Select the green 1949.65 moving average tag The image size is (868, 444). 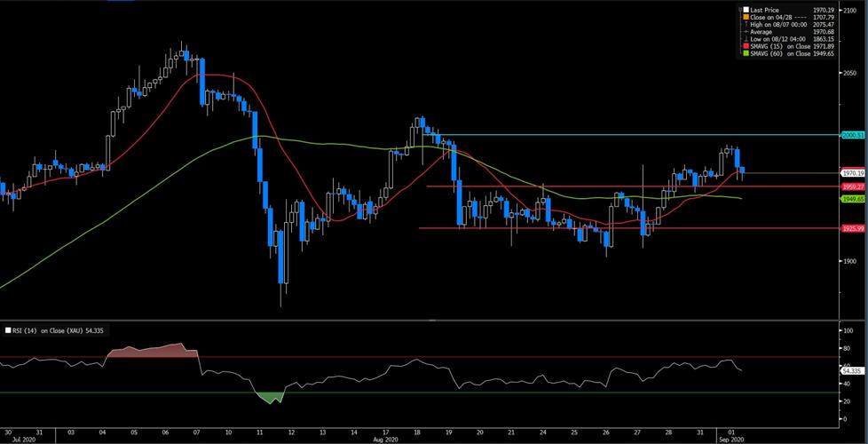click(852, 200)
